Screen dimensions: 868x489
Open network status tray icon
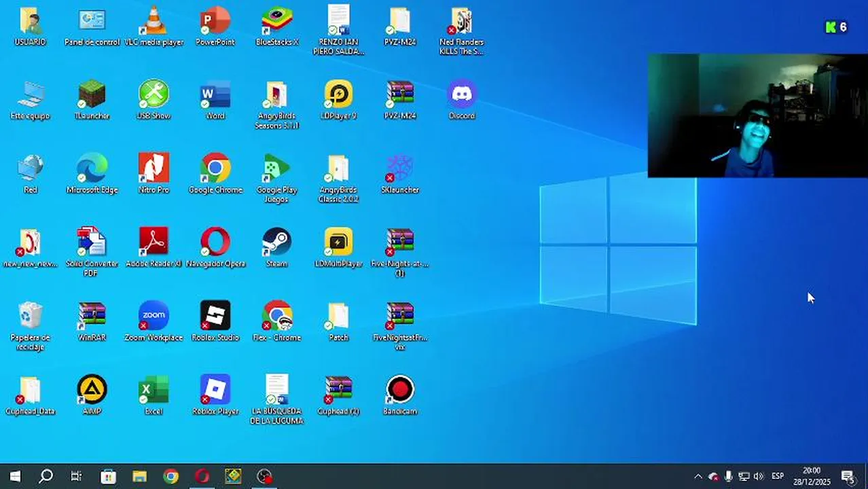point(744,476)
